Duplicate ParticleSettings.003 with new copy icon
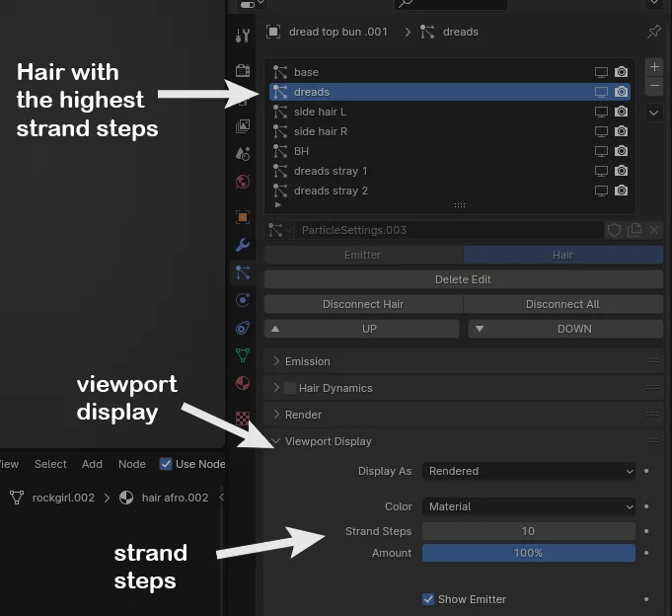Screen dimensions: 672x616 click(x=635, y=230)
